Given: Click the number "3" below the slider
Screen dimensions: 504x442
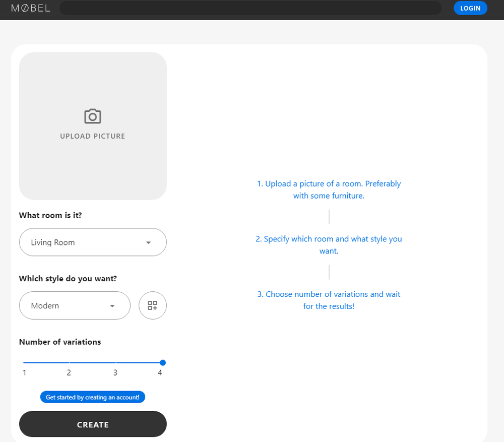Looking at the screenshot, I should 115,372.
